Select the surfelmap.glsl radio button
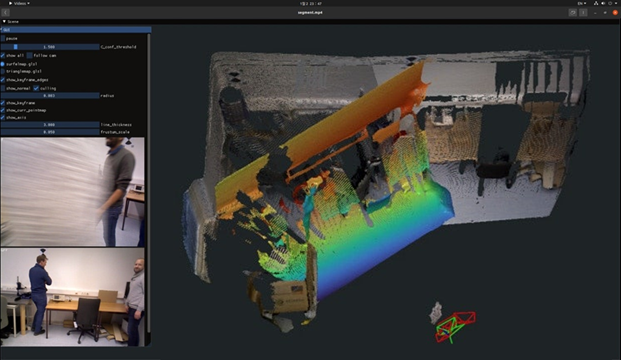The image size is (621, 360). click(x=3, y=64)
